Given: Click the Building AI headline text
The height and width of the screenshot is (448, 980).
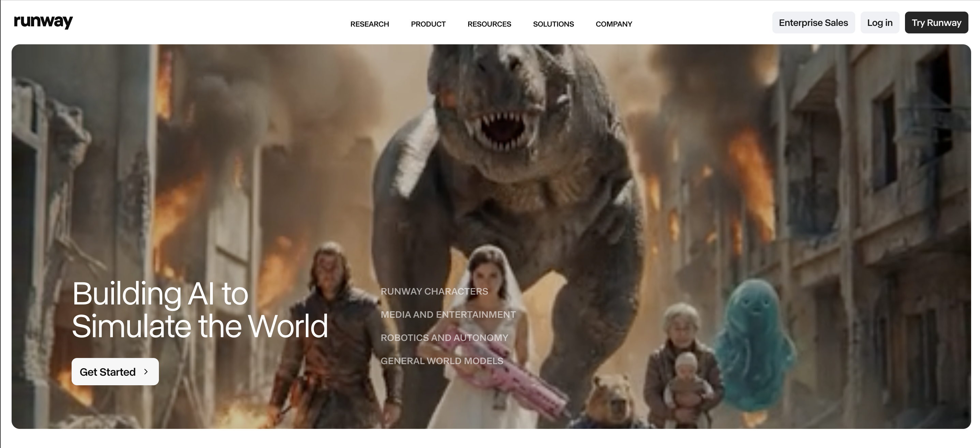Looking at the screenshot, I should 199,310.
